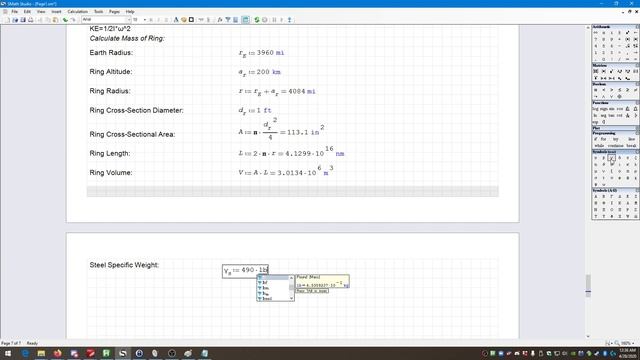Viewport: 640px width, 360px height.
Task: Click the New page toolbar icon
Action: coord(7,20)
